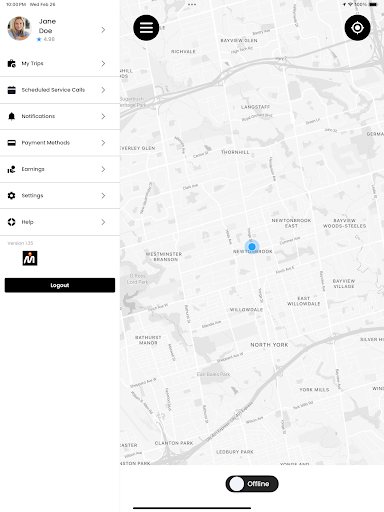
Task: Open the hamburger menu button
Action: point(146,28)
